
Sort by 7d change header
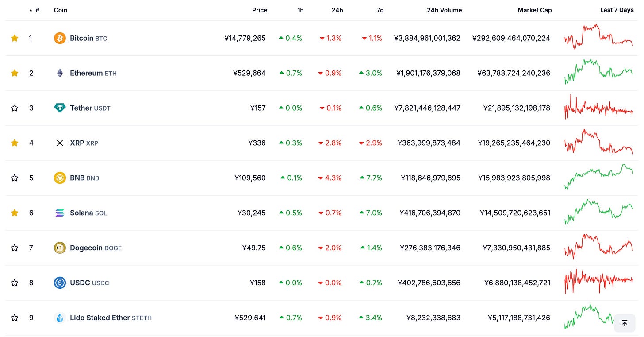click(380, 10)
